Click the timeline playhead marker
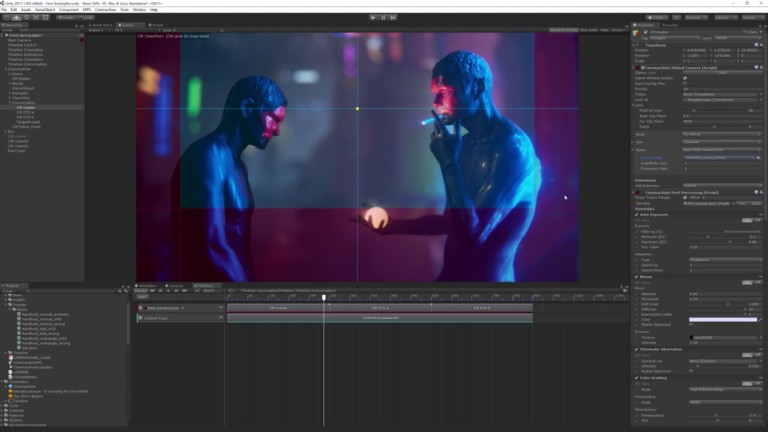This screenshot has height=432, width=768. [324, 297]
